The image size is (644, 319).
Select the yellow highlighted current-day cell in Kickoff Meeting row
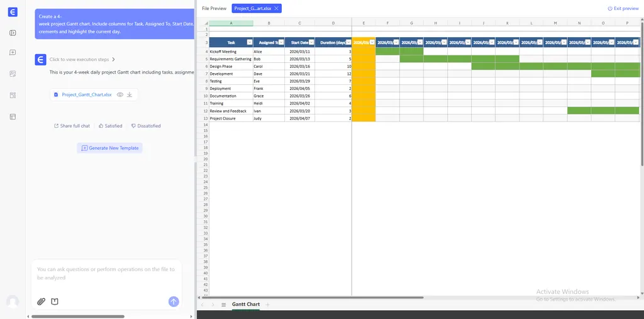(x=364, y=51)
